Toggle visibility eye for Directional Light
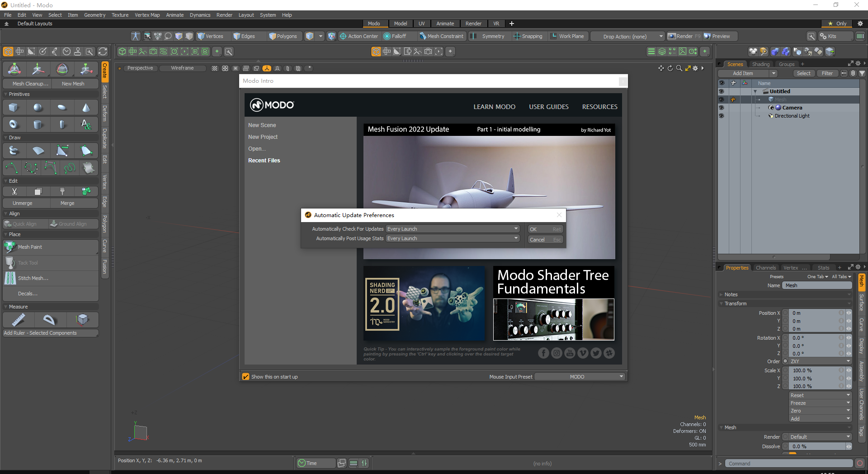 [x=722, y=116]
